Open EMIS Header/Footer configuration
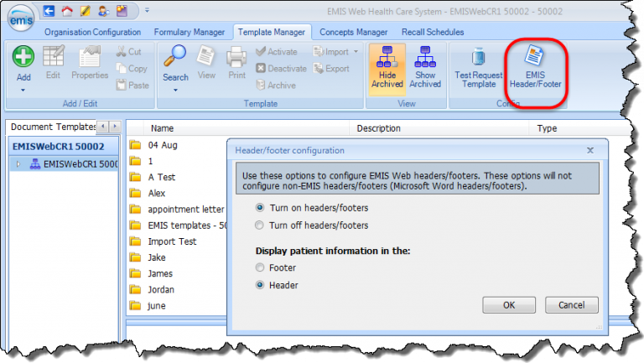The width and height of the screenshot is (644, 363). 535,67
